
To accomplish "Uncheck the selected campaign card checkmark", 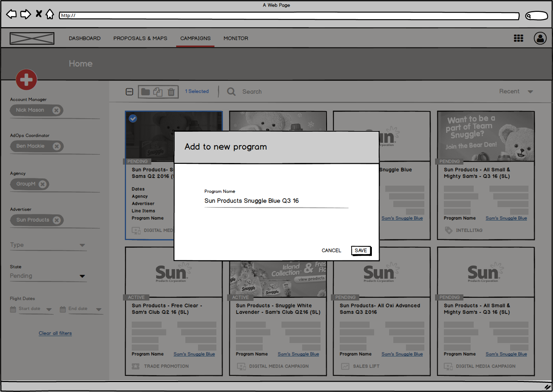I will click(x=133, y=118).
